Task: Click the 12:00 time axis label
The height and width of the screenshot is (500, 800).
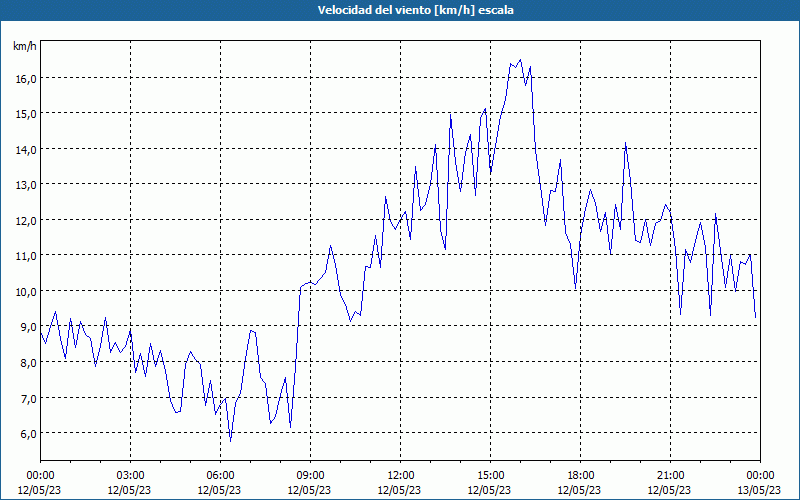Action: coord(401,476)
